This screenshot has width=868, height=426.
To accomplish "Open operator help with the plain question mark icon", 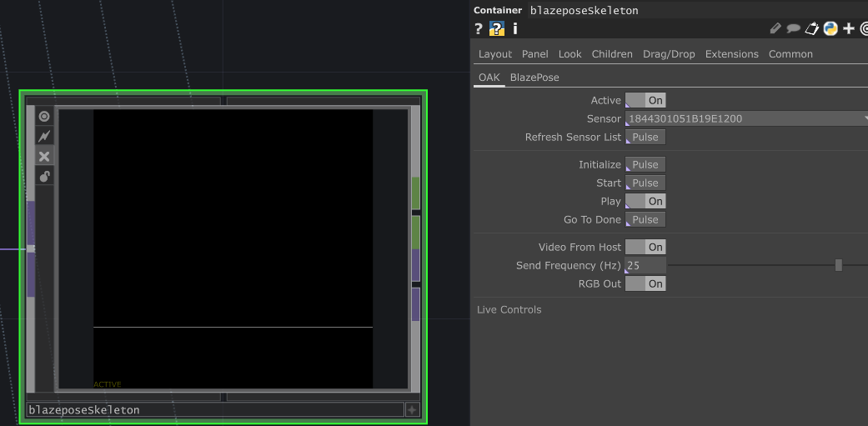I will pyautogui.click(x=479, y=29).
